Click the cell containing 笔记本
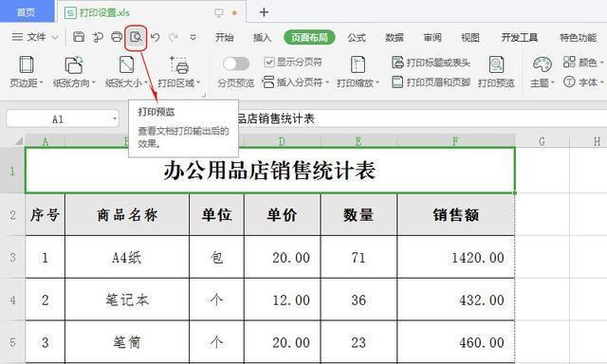The image size is (607, 364). click(127, 300)
